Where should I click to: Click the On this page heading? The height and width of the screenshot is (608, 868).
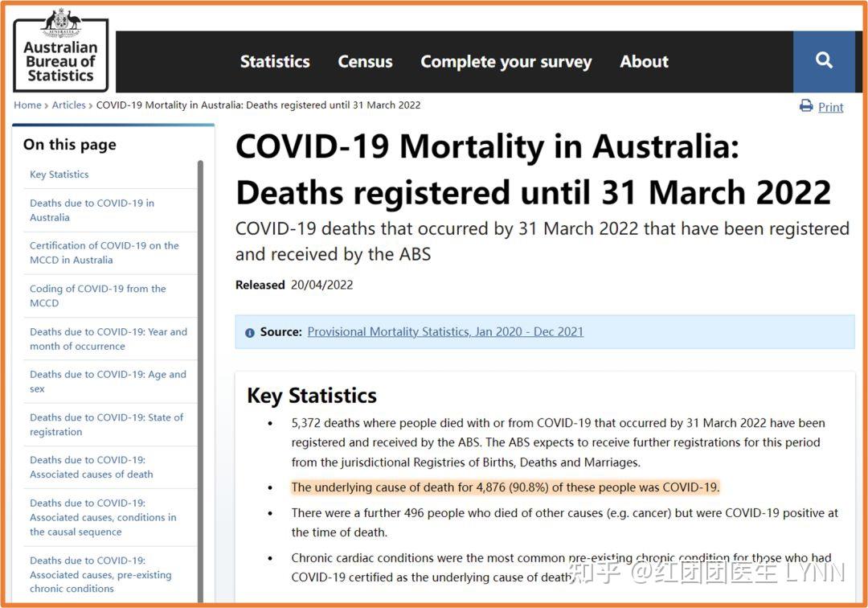[70, 145]
